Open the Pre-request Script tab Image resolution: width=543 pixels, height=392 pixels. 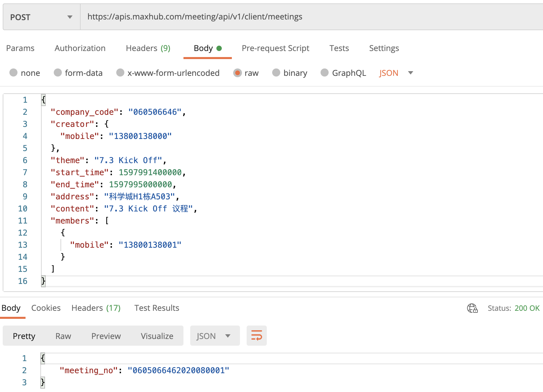[275, 48]
